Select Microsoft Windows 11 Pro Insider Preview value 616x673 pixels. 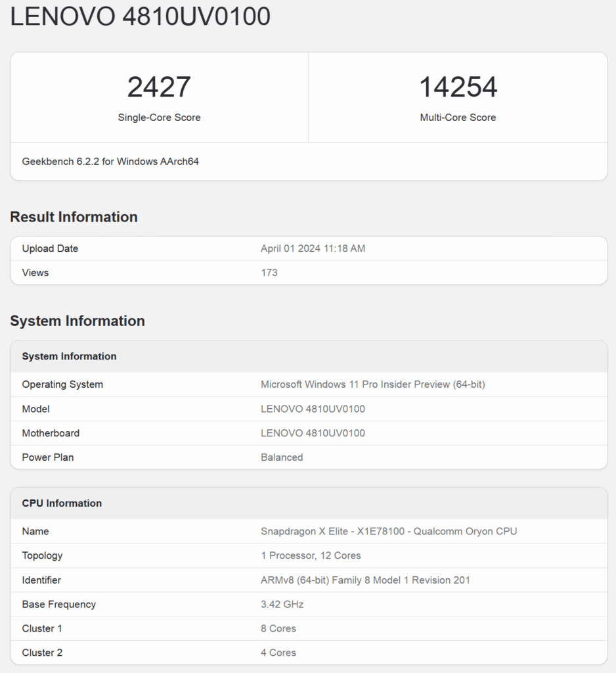[373, 384]
